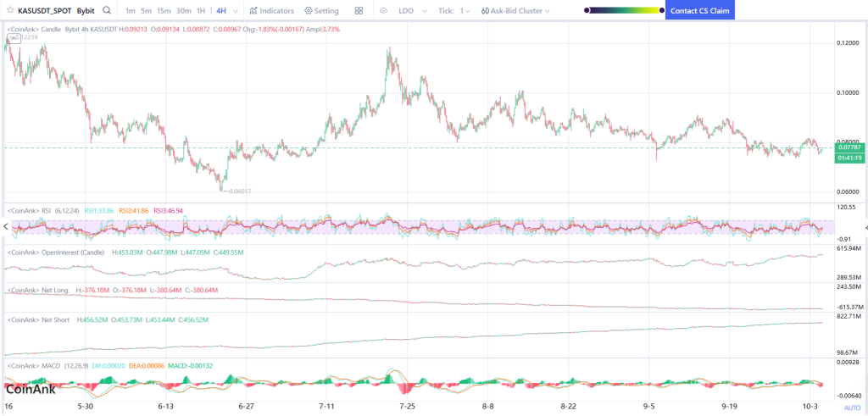868x416 pixels.
Task: Click the 9-5 date on time axis
Action: coord(648,406)
